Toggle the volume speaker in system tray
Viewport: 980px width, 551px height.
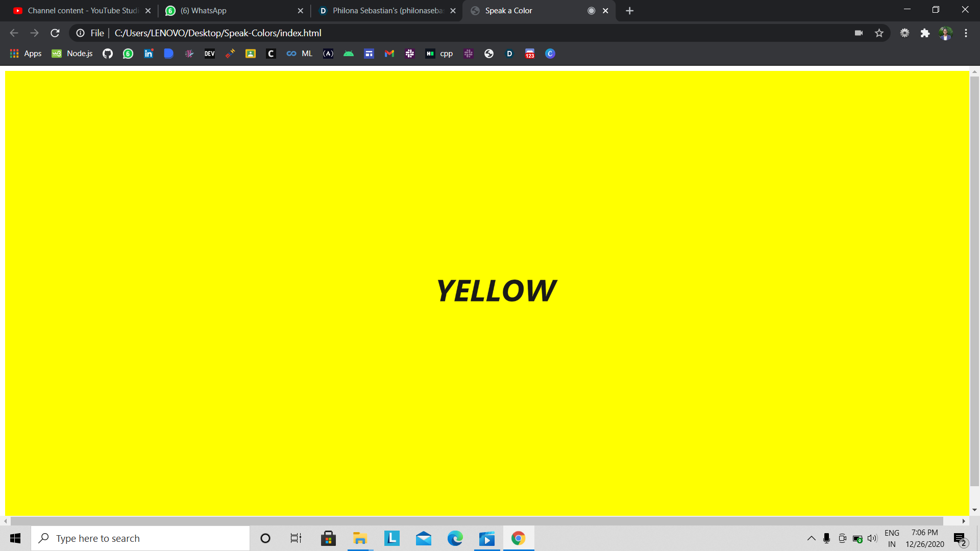pos(872,538)
